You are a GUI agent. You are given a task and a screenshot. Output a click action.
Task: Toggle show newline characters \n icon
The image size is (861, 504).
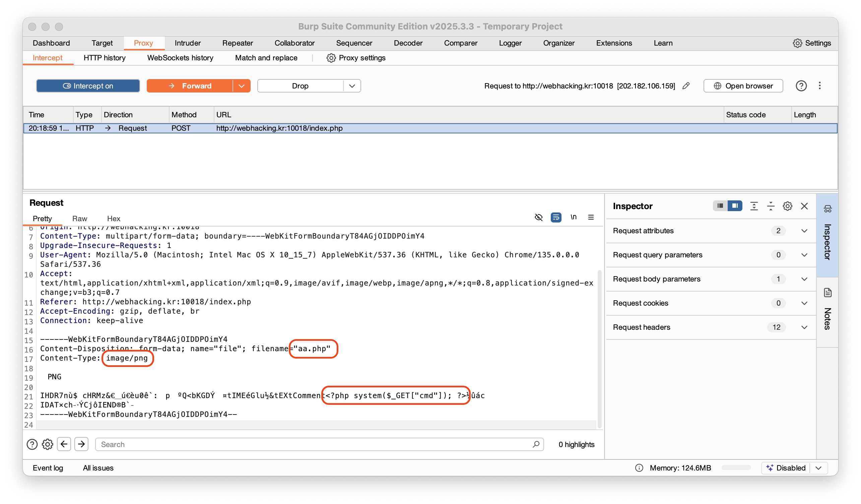click(573, 217)
